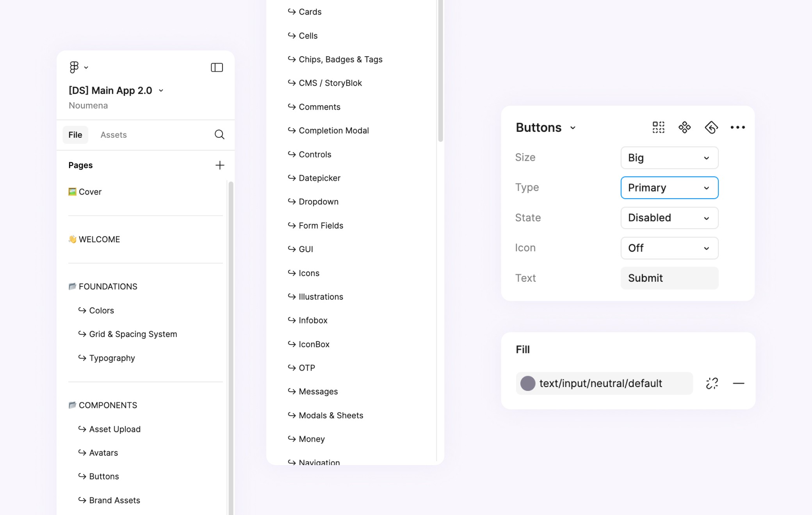The width and height of the screenshot is (812, 515).
Task: Toggle the sidebar collapse panel icon
Action: coord(217,67)
